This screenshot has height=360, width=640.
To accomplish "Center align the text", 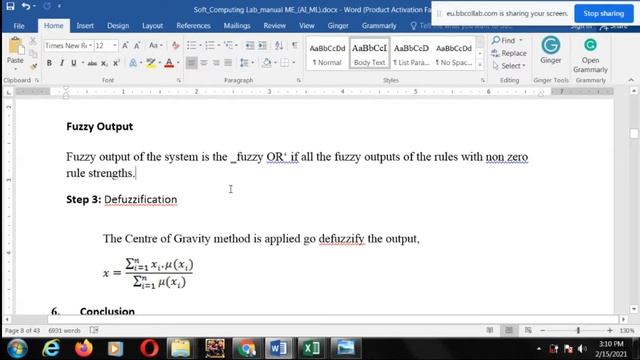I will [203, 63].
